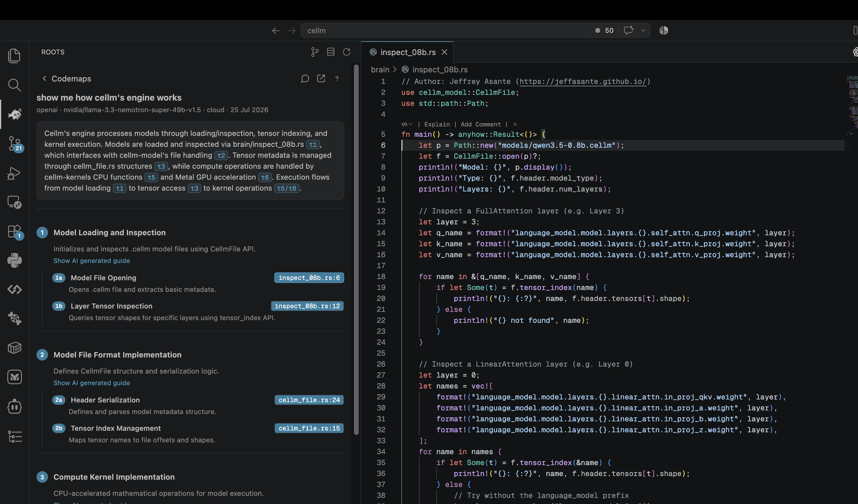Open the tree list icon at sidebar bottom

click(14, 436)
